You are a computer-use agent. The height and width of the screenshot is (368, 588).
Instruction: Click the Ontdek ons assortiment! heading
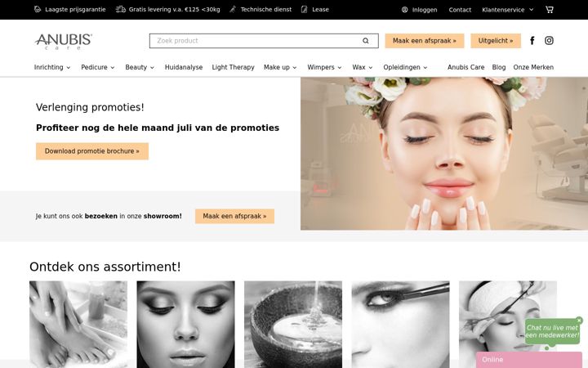[105, 267]
